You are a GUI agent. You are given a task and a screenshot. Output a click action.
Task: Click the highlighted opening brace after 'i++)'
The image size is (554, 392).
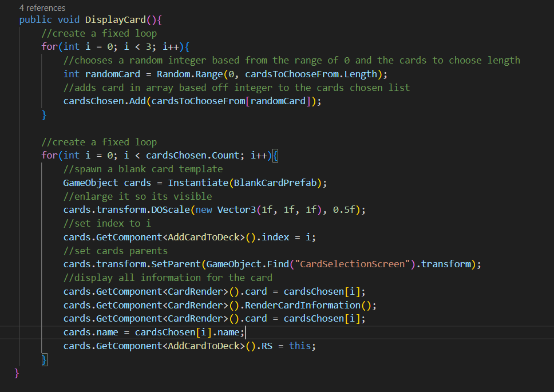click(275, 156)
